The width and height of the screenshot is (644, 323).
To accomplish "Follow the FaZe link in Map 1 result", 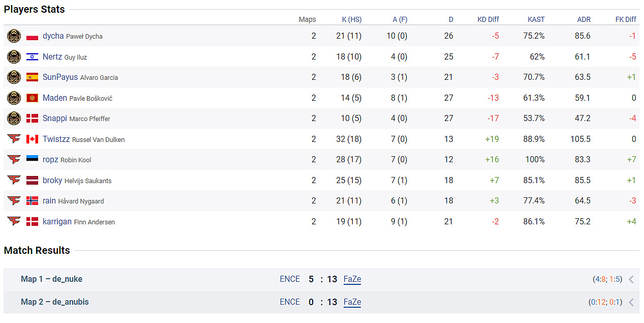I will point(352,279).
